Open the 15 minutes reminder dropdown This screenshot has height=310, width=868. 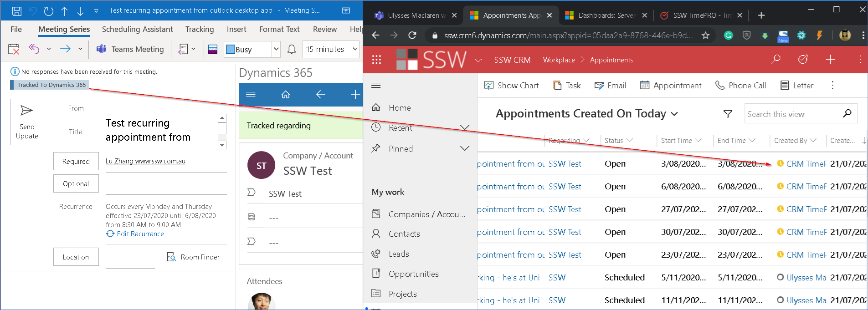[x=355, y=49]
